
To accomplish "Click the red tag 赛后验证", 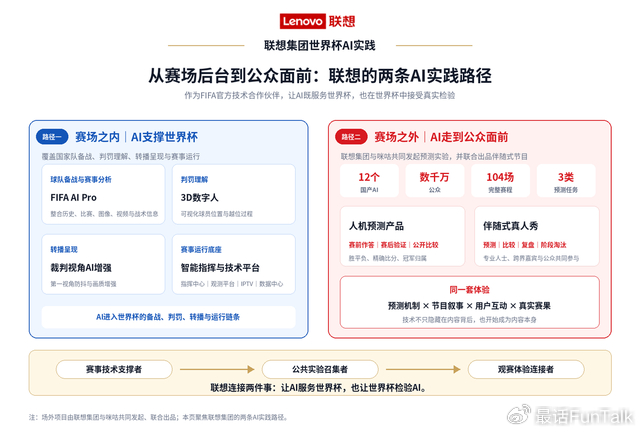I will click(x=393, y=245).
